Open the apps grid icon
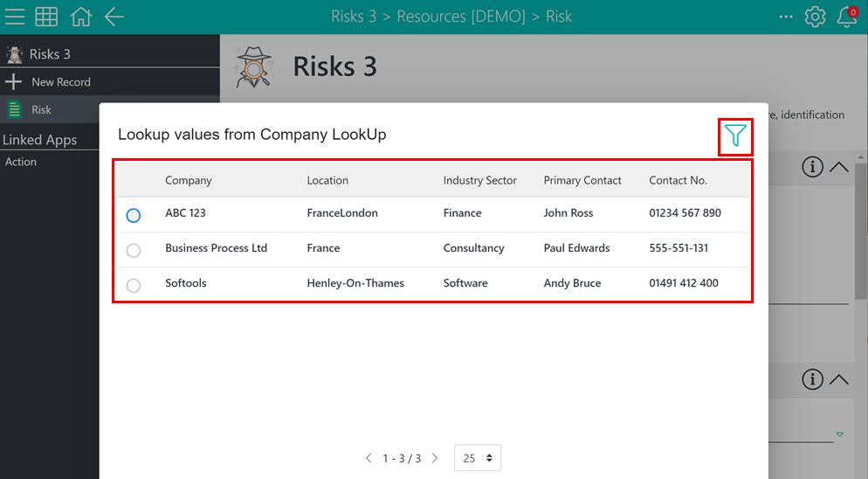 click(x=46, y=17)
